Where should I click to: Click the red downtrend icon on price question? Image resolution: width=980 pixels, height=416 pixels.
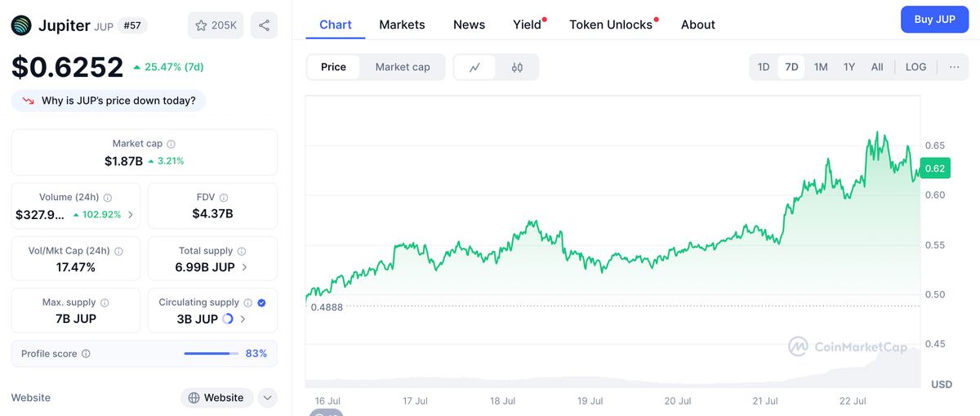click(x=28, y=101)
